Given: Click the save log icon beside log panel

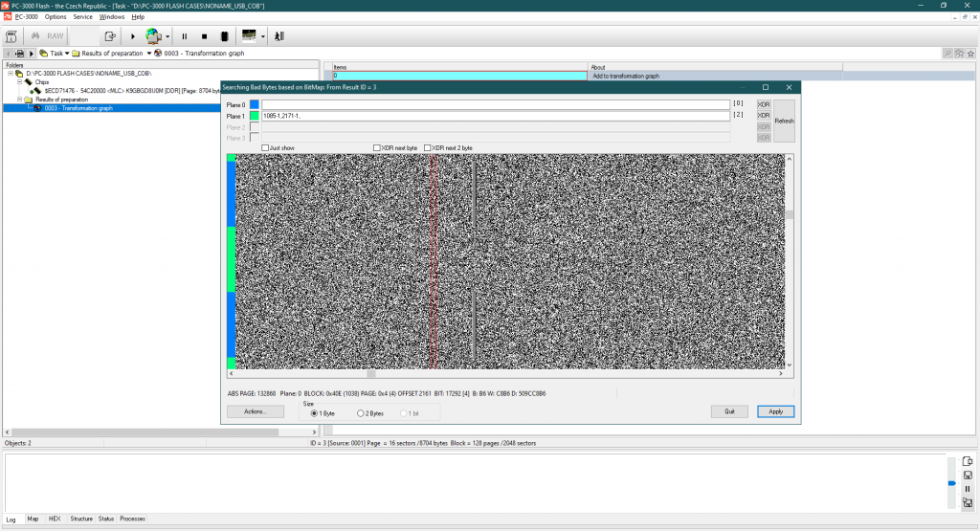Looking at the screenshot, I should pos(968,476).
